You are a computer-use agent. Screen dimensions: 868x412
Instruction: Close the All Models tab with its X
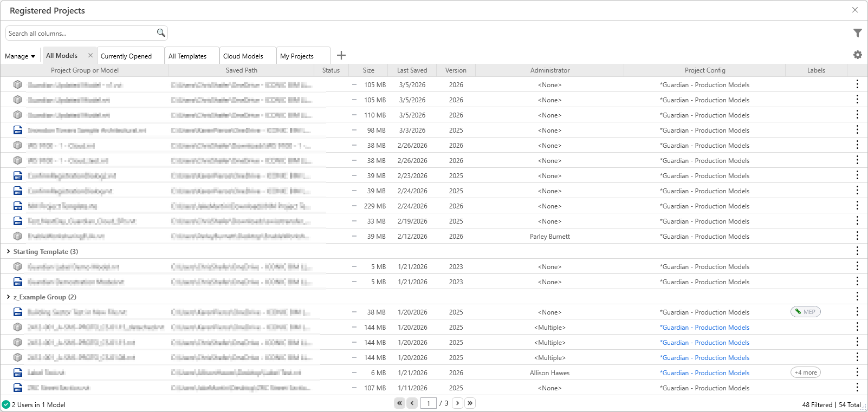tap(90, 55)
